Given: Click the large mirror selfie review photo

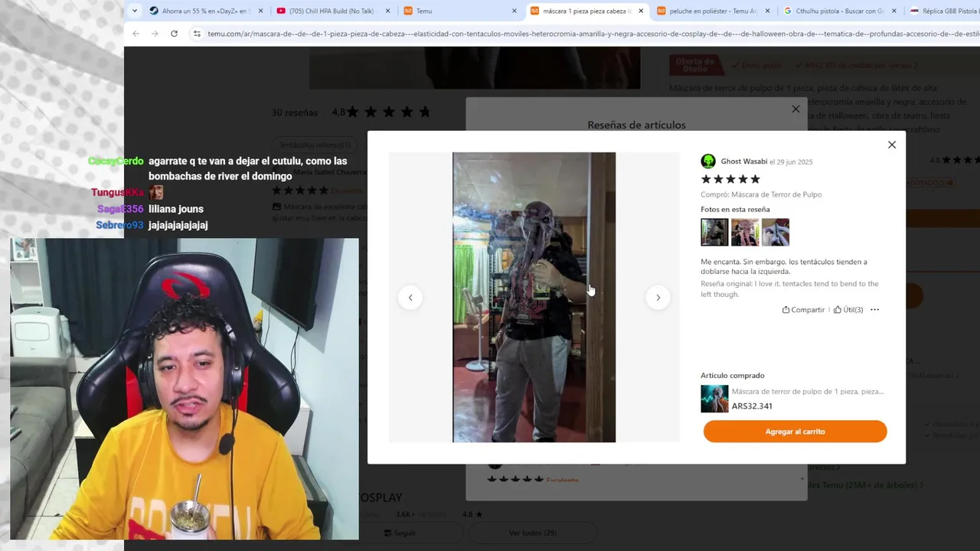Looking at the screenshot, I should pos(534,297).
